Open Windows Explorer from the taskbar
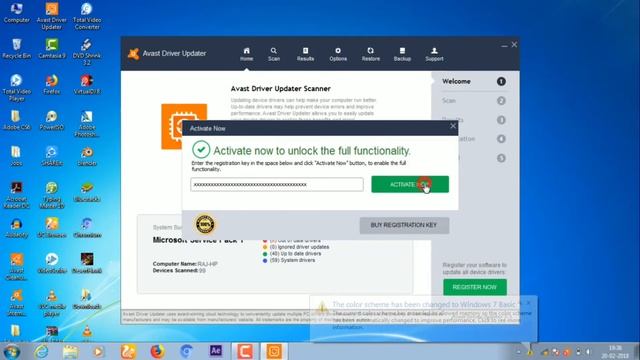Image resolution: width=640 pixels, height=360 pixels. (70, 351)
